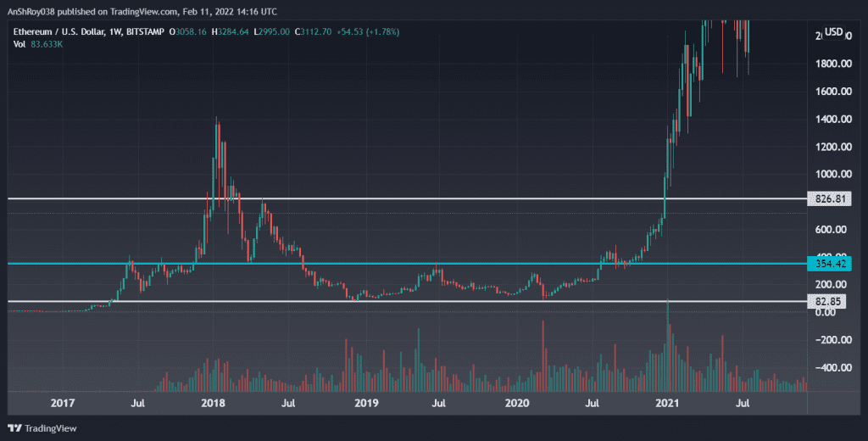Click the 1800.00 price axis label

[833, 64]
